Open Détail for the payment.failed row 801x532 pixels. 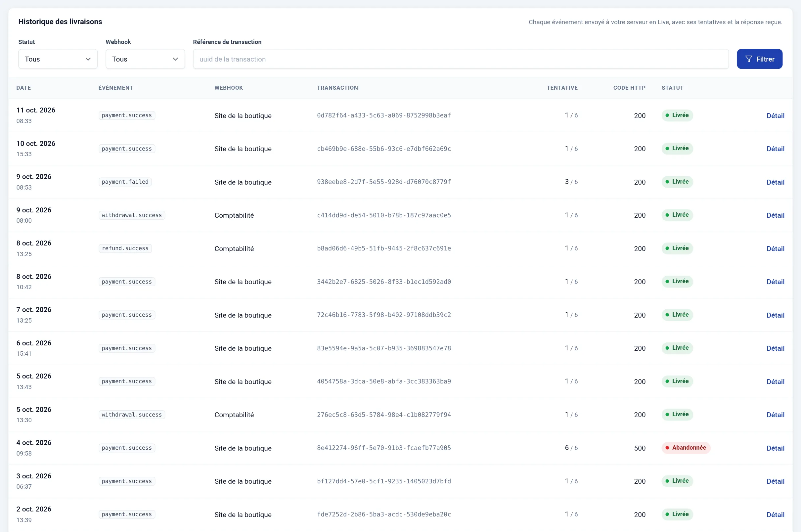pyautogui.click(x=775, y=182)
